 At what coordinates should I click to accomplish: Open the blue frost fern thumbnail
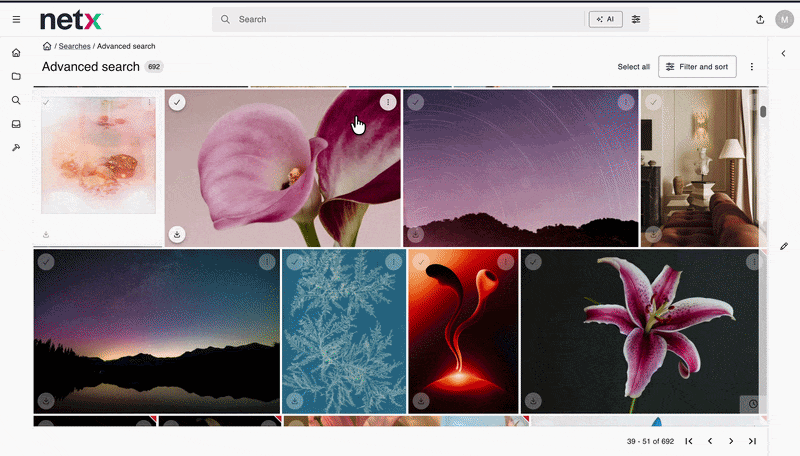click(344, 331)
